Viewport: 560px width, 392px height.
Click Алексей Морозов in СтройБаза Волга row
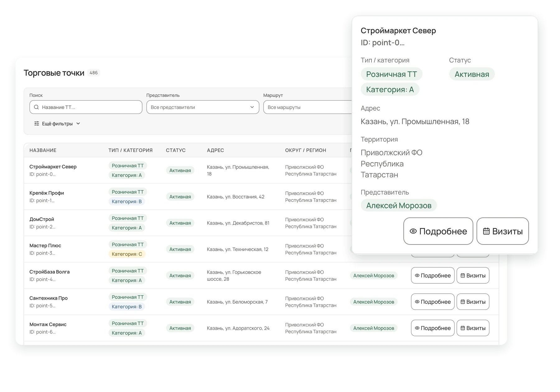point(374,275)
